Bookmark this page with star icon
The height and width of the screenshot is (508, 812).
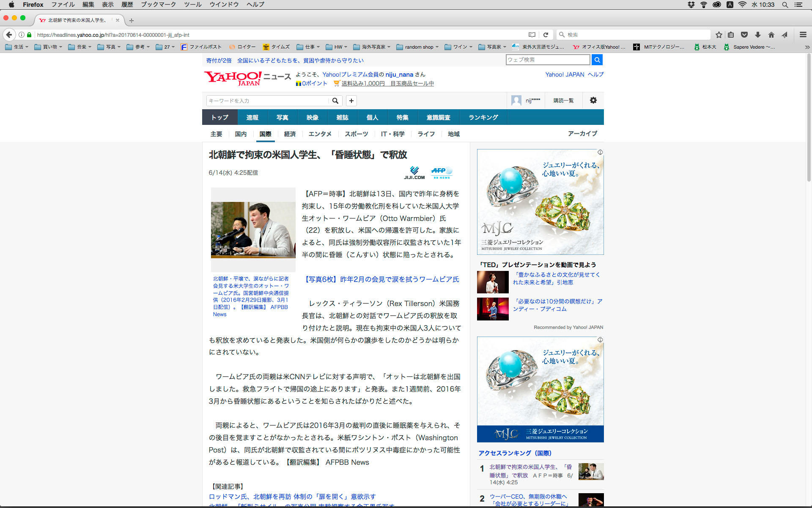click(x=719, y=35)
